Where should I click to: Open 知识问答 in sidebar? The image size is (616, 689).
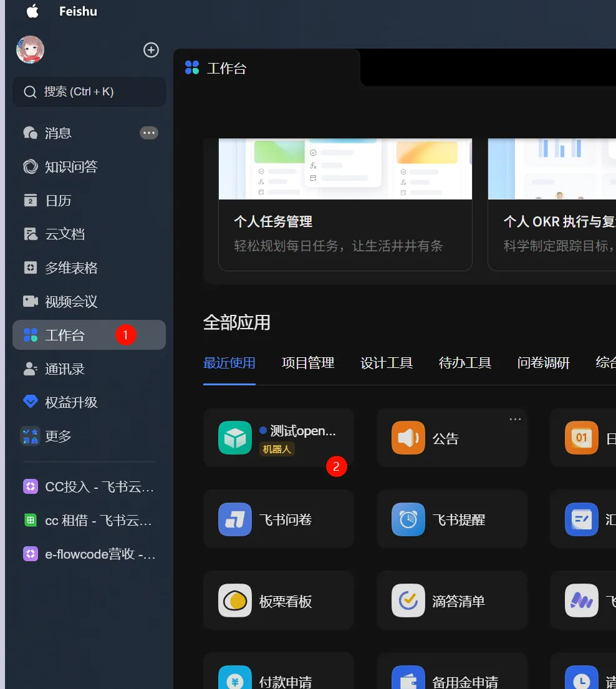[x=89, y=166]
